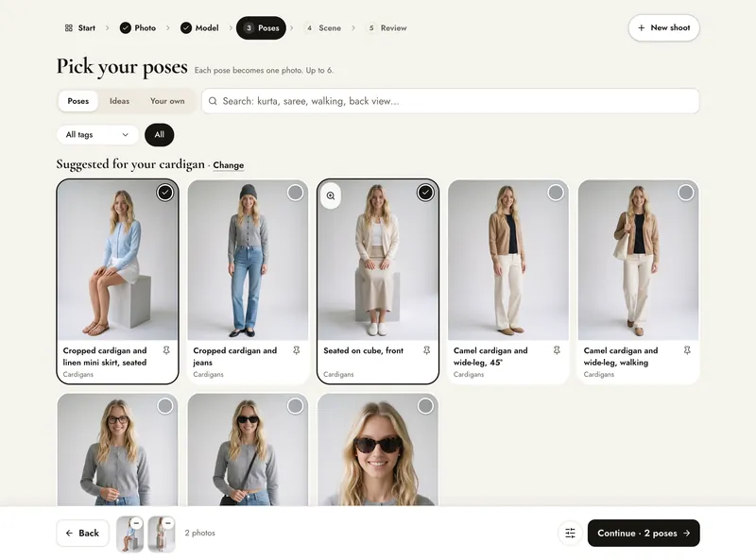Open the blue cardigan thumbnail in the bottom bar
This screenshot has width=756, height=560.
click(129, 534)
